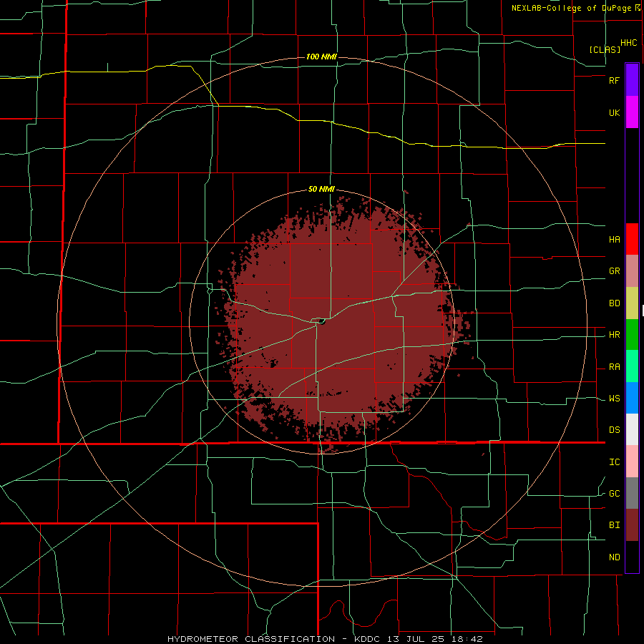
Task: Click the WS legend label
Action: 614,399
